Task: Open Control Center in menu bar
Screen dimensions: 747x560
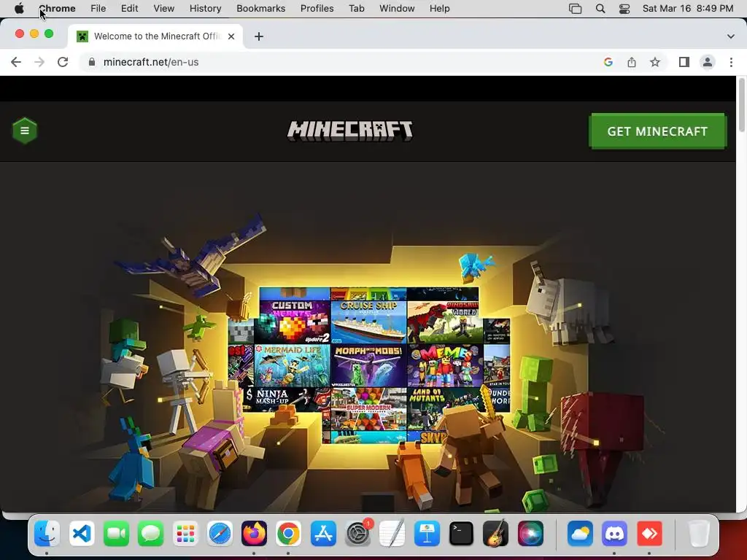Action: point(624,9)
